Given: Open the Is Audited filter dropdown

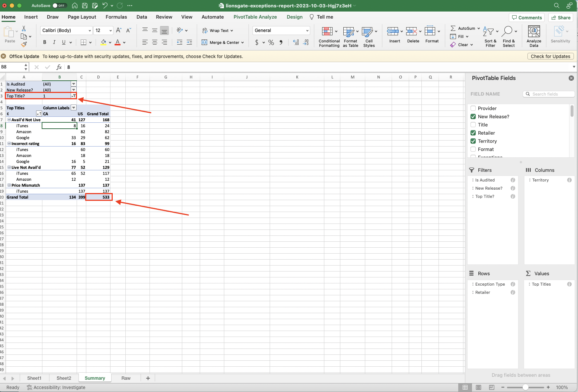Looking at the screenshot, I should [74, 84].
